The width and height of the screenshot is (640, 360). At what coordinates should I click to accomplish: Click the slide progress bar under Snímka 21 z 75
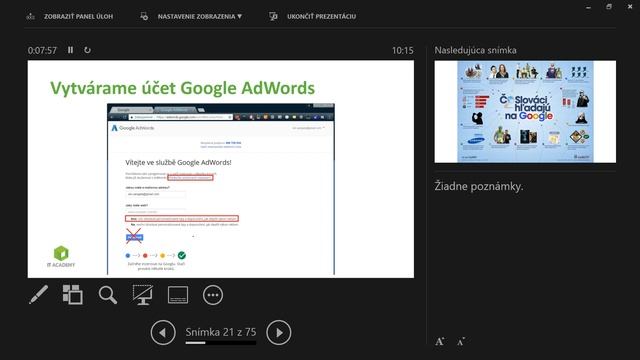tap(221, 343)
